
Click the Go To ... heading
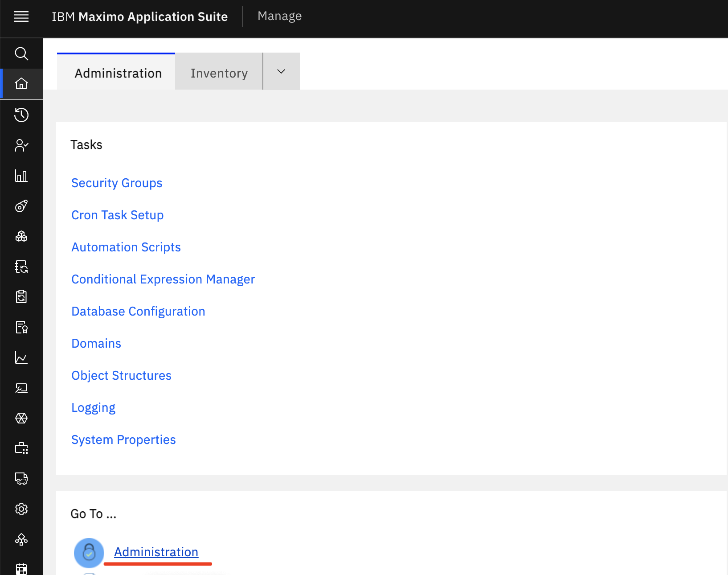(x=94, y=514)
